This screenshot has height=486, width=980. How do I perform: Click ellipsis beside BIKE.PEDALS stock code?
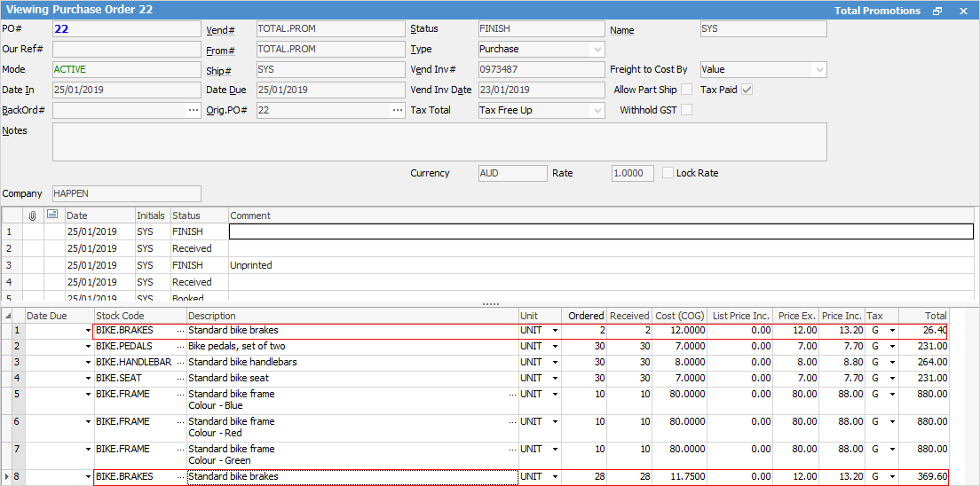tap(181, 347)
